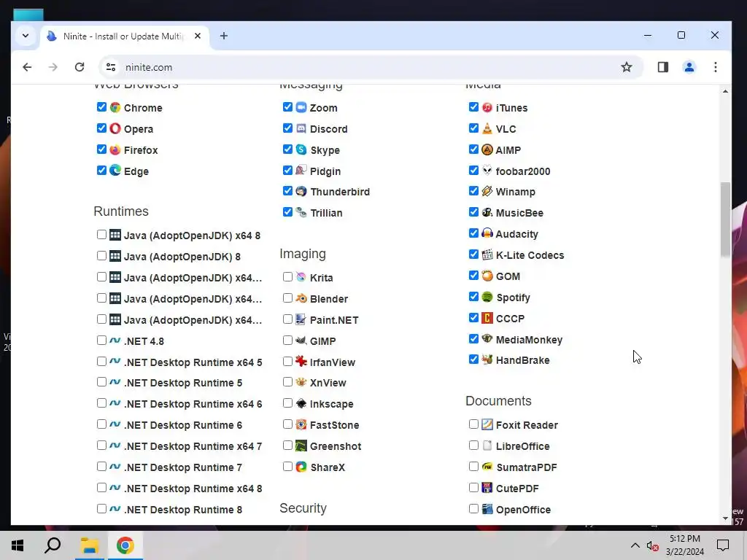747x560 pixels.
Task: Click the iTunes app icon
Action: pos(487,108)
